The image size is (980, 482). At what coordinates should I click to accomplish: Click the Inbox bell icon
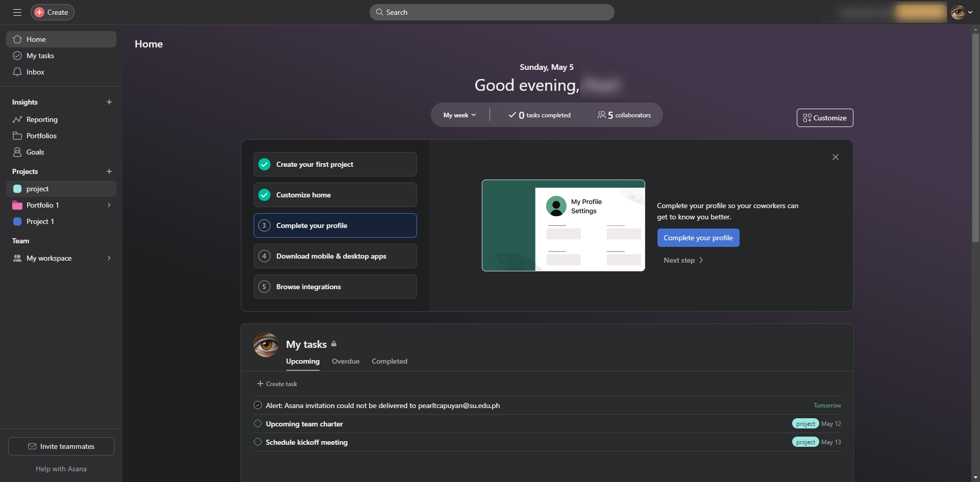click(x=17, y=72)
